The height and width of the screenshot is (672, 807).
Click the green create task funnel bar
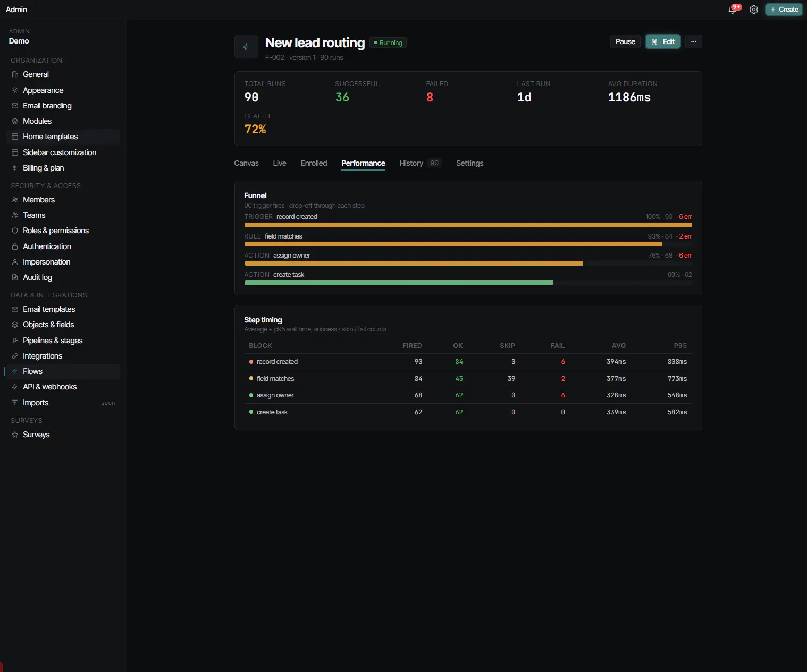coord(399,283)
